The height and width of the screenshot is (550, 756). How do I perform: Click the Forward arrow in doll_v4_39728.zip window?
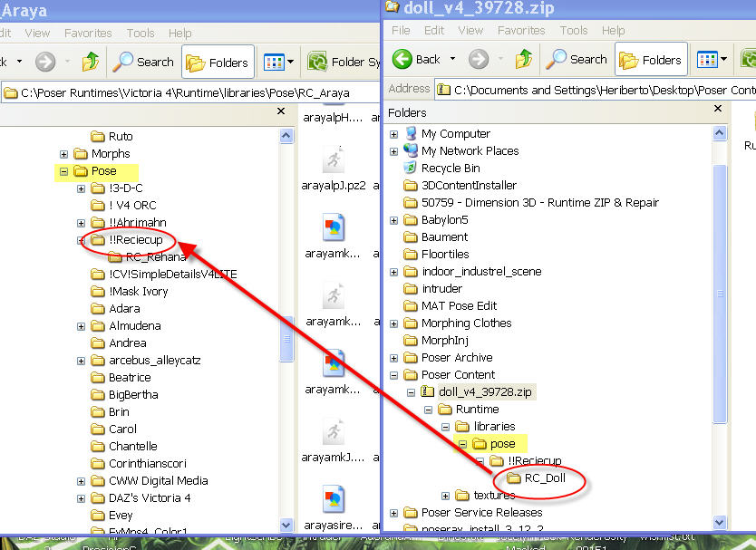[479, 59]
